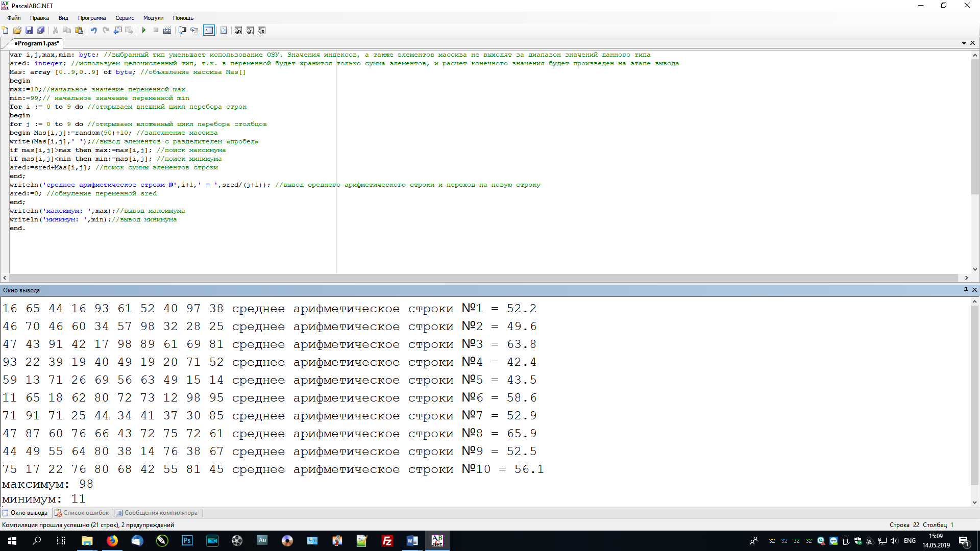Click the output window scroll up arrow
The height and width of the screenshot is (551, 980).
tap(975, 302)
